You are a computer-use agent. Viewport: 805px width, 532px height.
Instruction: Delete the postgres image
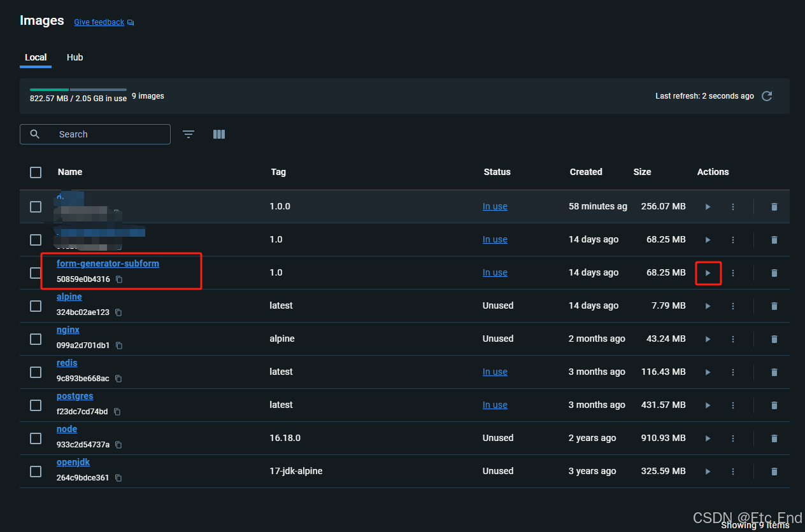click(x=774, y=405)
